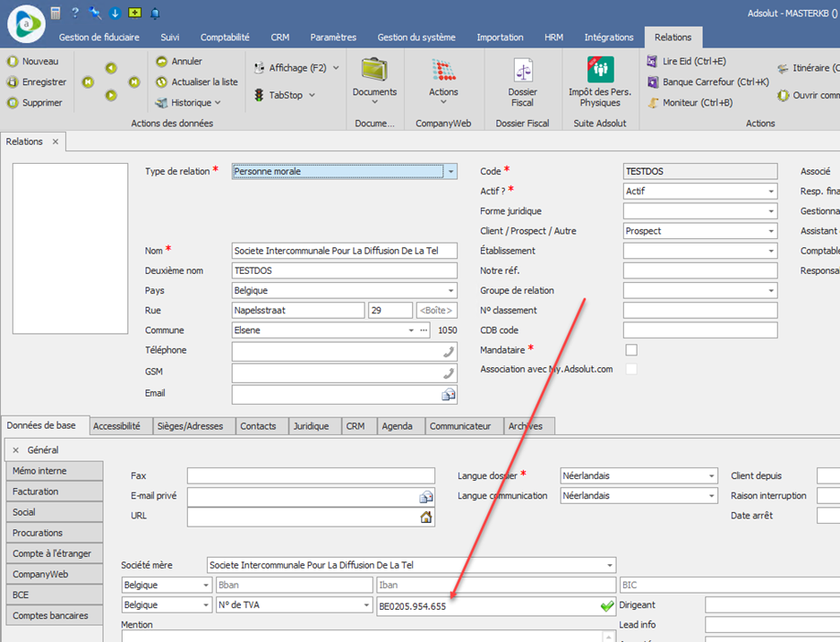Open the Type de relation dropdown
Image resolution: width=840 pixels, height=642 pixels.
pos(451,171)
